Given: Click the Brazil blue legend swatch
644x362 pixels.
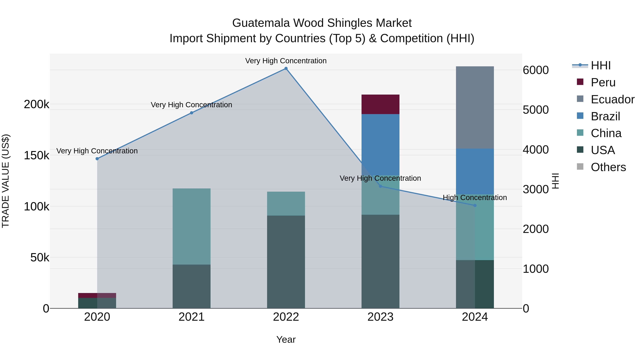Looking at the screenshot, I should point(580,116).
